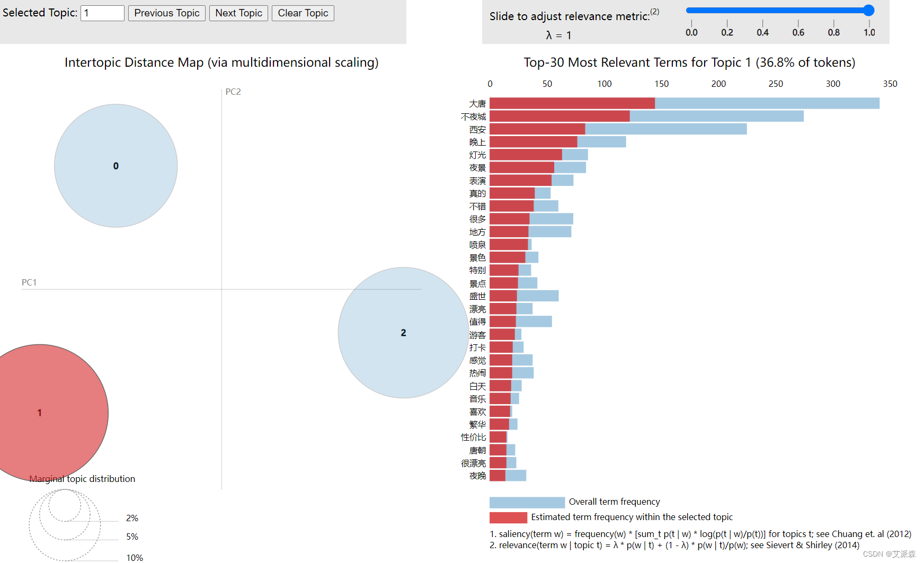Viewport: 924px width, 563px height.
Task: Click the term label 不夜城
Action: [x=473, y=117]
